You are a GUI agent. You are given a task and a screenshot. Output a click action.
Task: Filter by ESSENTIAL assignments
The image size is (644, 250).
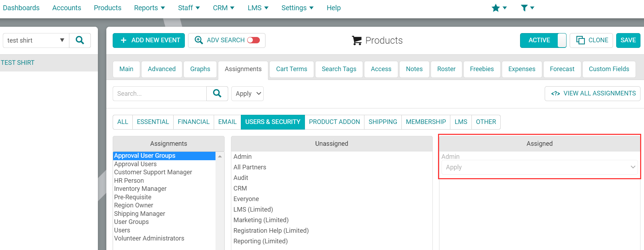point(153,122)
